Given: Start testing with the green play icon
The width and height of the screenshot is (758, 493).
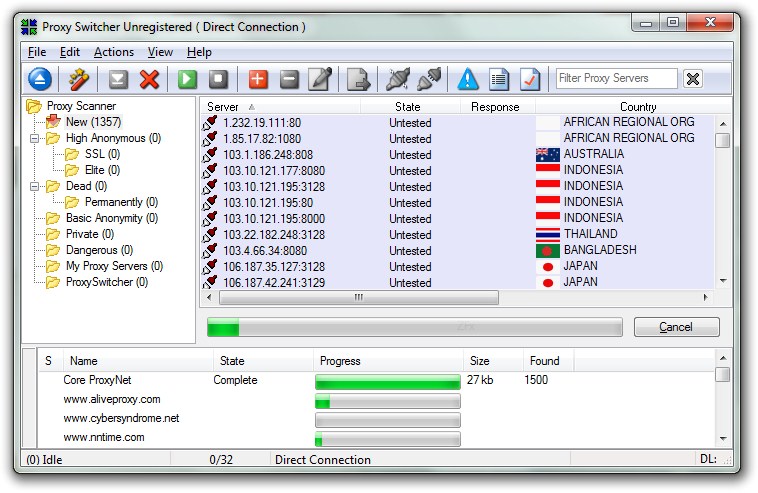Looking at the screenshot, I should click(188, 79).
